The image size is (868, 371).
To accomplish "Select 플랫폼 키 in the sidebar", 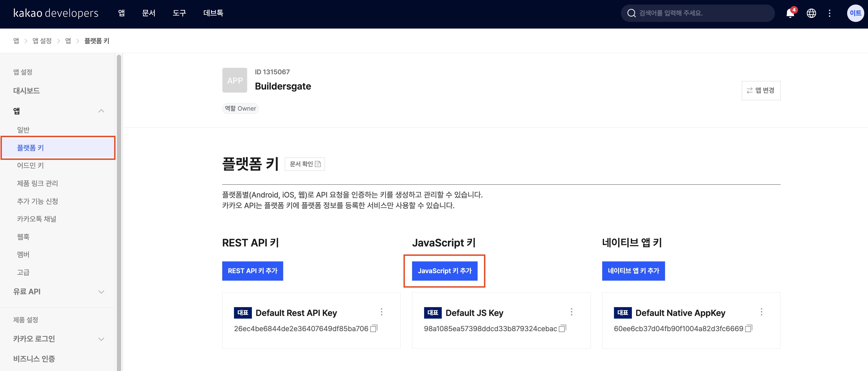I will click(x=58, y=148).
